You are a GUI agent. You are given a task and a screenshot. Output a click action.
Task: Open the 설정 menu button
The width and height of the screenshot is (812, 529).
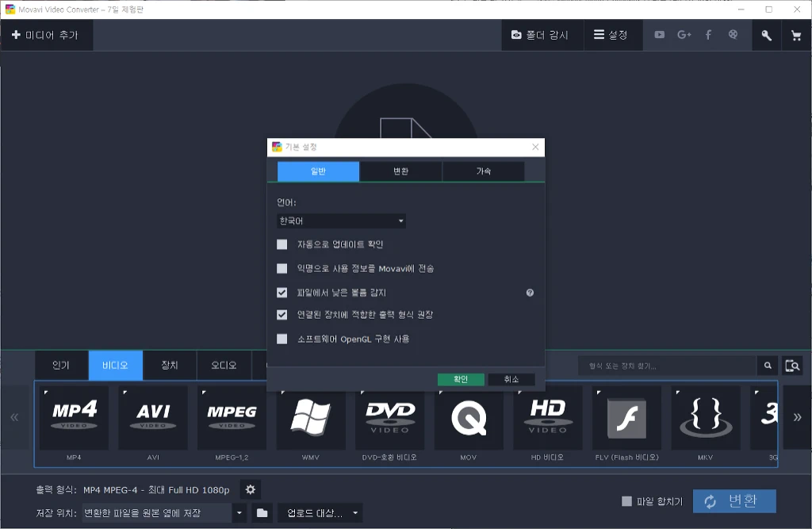coord(613,35)
